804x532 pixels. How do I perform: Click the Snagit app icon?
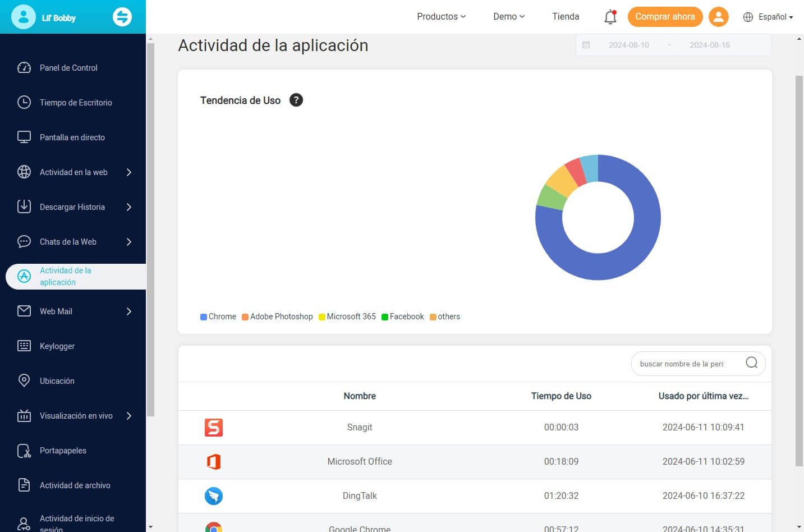point(214,428)
